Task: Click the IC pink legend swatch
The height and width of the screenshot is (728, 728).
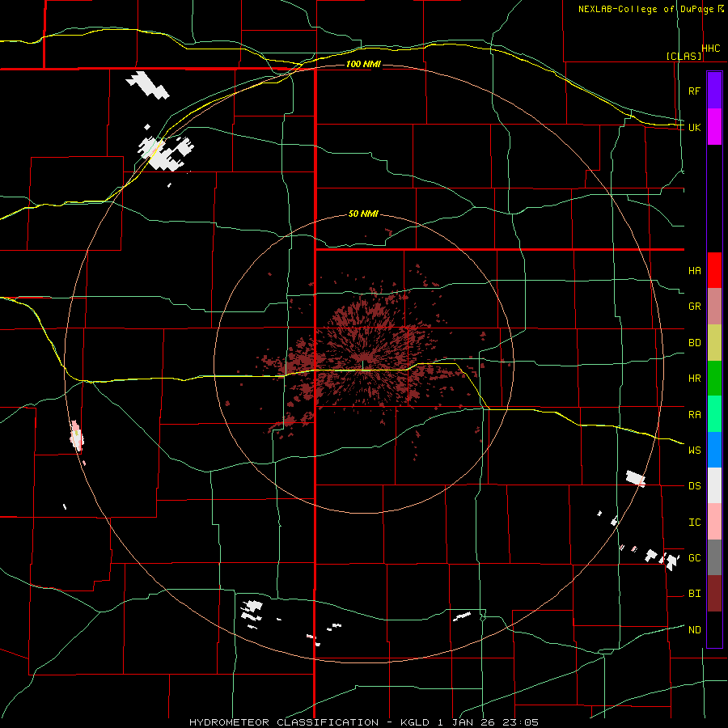Action: point(714,522)
